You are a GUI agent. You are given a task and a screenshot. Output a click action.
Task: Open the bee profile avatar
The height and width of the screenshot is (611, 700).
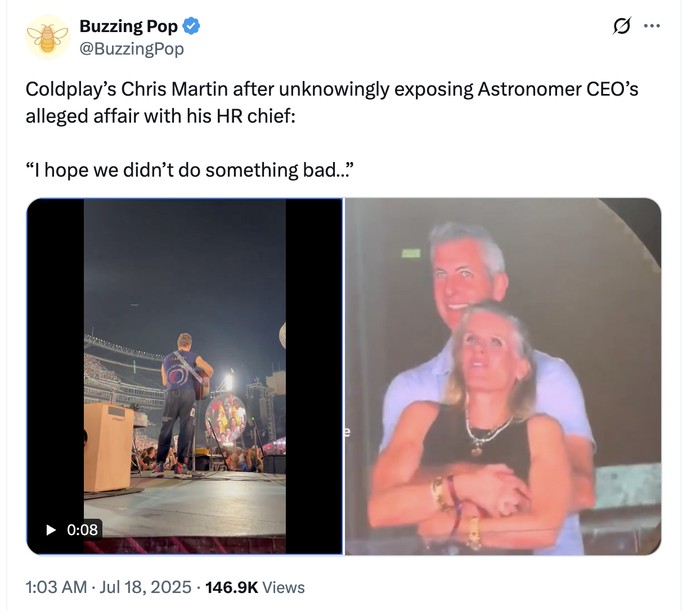(x=47, y=38)
